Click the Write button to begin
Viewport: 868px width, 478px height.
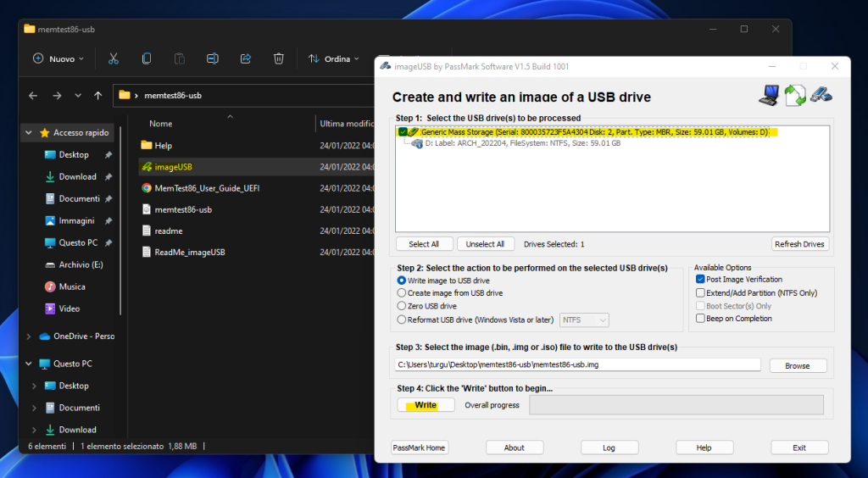coord(426,405)
